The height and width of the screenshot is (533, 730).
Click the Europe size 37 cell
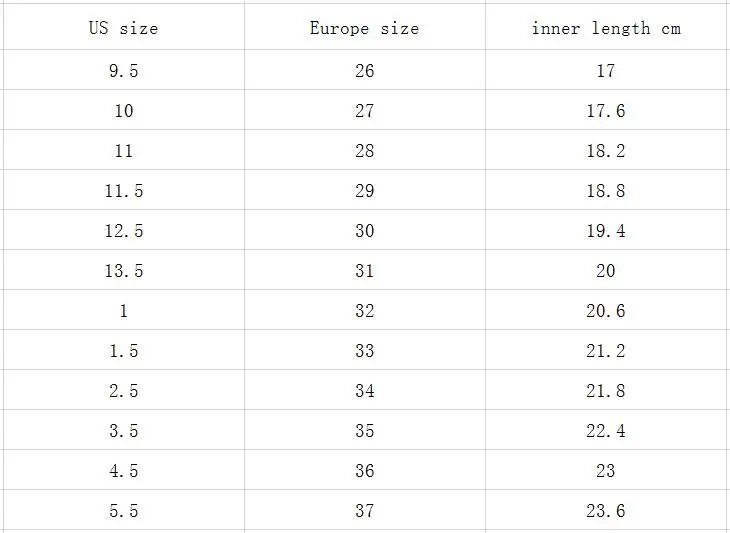(x=365, y=510)
